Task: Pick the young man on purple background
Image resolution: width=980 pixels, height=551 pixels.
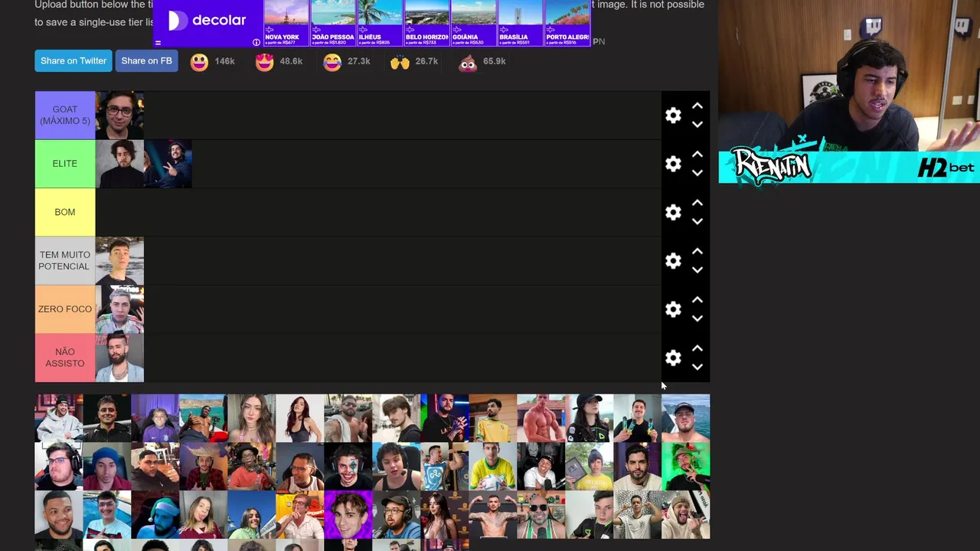Action: pyautogui.click(x=348, y=515)
